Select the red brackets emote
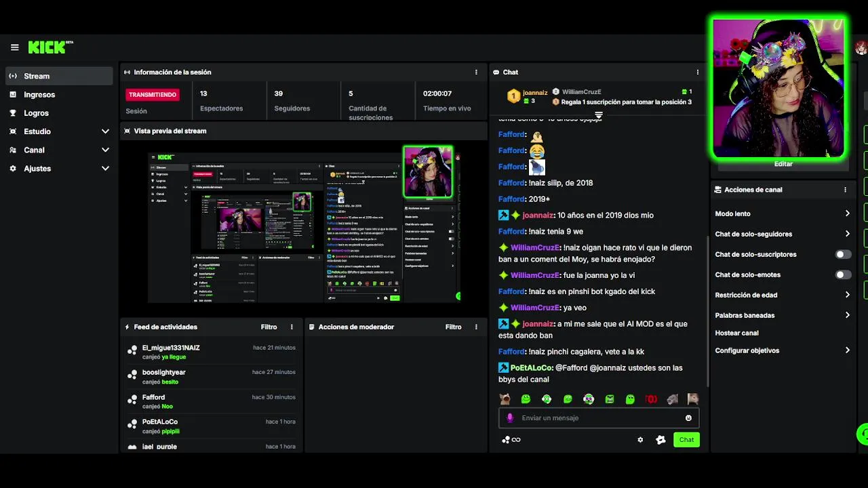Image resolution: width=868 pixels, height=488 pixels. tap(651, 399)
